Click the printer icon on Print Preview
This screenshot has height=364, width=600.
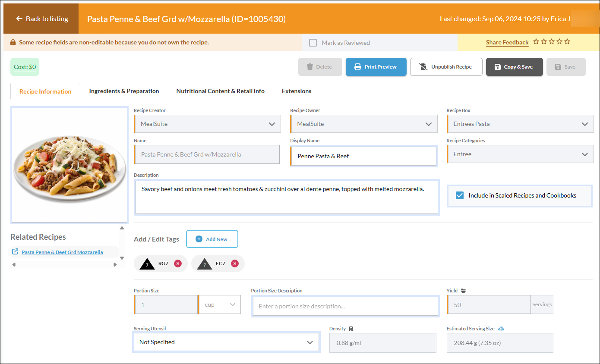pyautogui.click(x=358, y=67)
